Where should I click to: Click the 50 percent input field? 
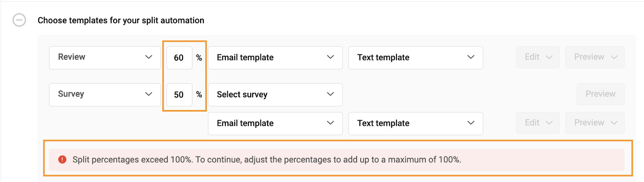point(179,95)
